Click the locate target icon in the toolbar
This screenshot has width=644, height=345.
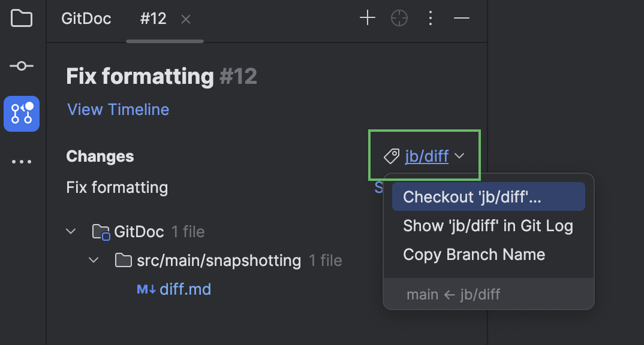[399, 18]
